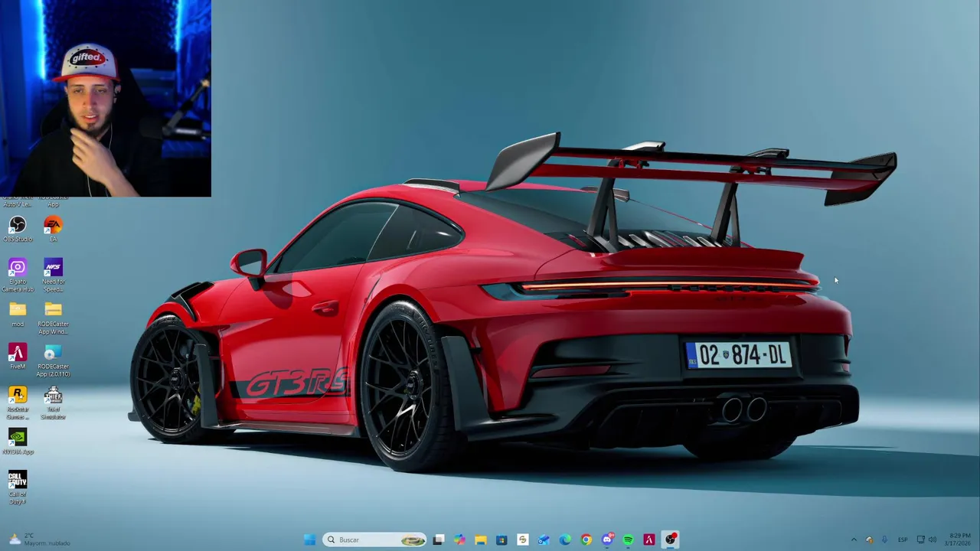Click the Buscar taskbar search box
Viewport: 980px width, 551px height.
374,540
